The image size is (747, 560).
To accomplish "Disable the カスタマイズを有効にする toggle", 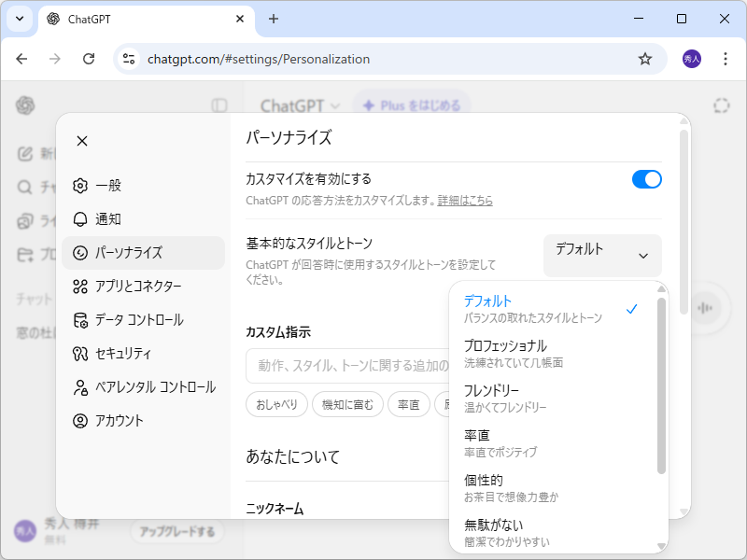I will point(646,179).
